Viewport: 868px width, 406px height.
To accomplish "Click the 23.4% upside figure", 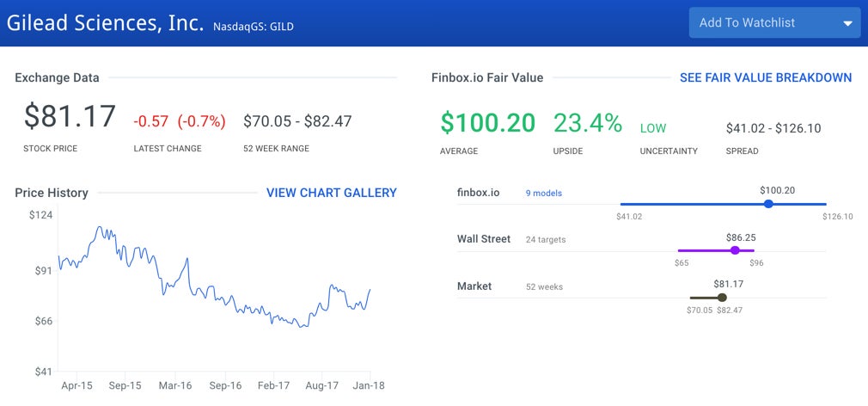I will 588,123.
